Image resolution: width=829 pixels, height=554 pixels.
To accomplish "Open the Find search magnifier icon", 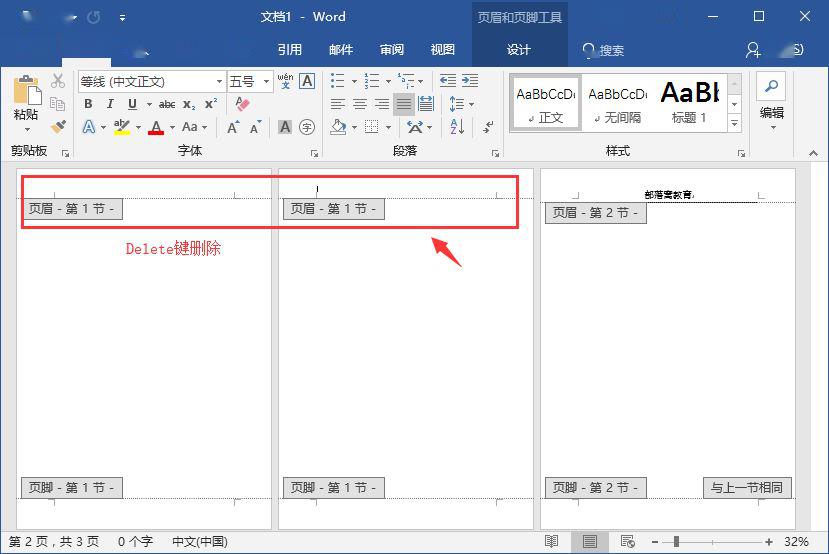I will (x=771, y=86).
